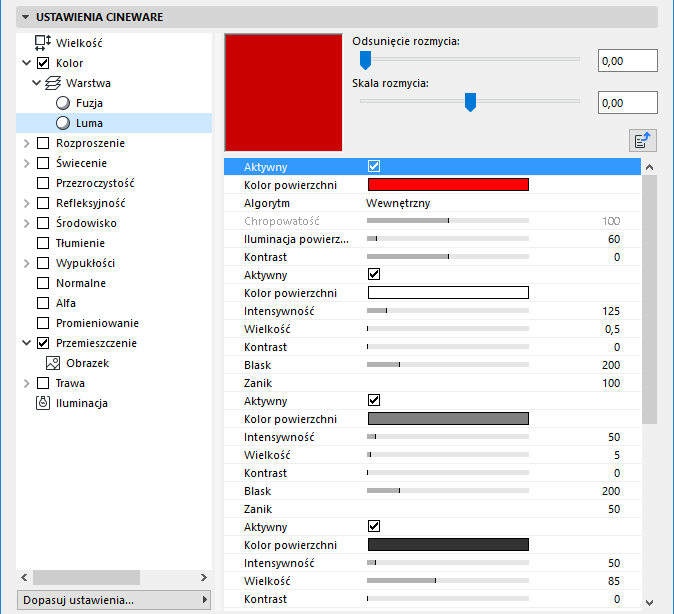This screenshot has width=674, height=614.
Task: Click the Wielkość size icon
Action: tap(43, 43)
